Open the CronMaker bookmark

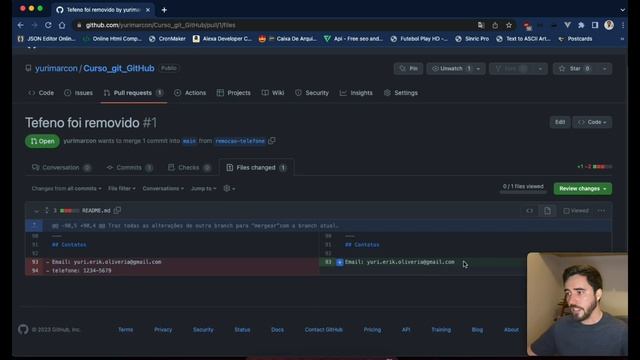[x=167, y=39]
